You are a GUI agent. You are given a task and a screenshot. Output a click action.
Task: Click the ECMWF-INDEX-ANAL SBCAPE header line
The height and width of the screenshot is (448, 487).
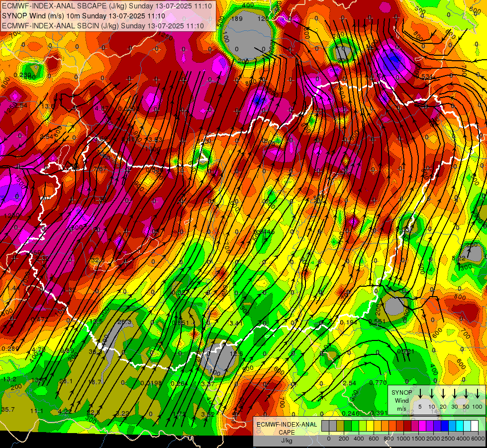tap(107, 6)
